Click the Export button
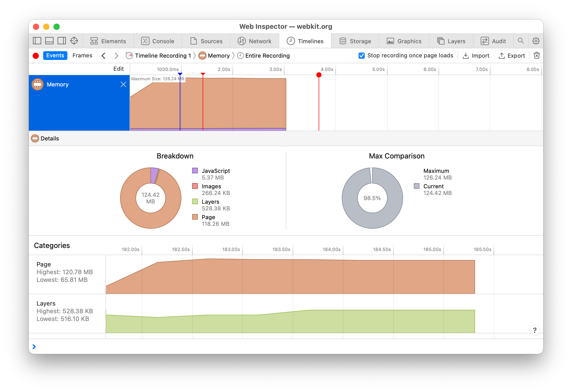Viewport: 572px width, 392px height. pyautogui.click(x=512, y=56)
